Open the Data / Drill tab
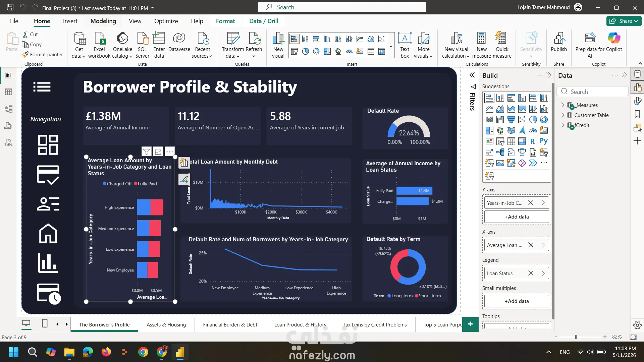This screenshot has width=644, height=362. 264,21
